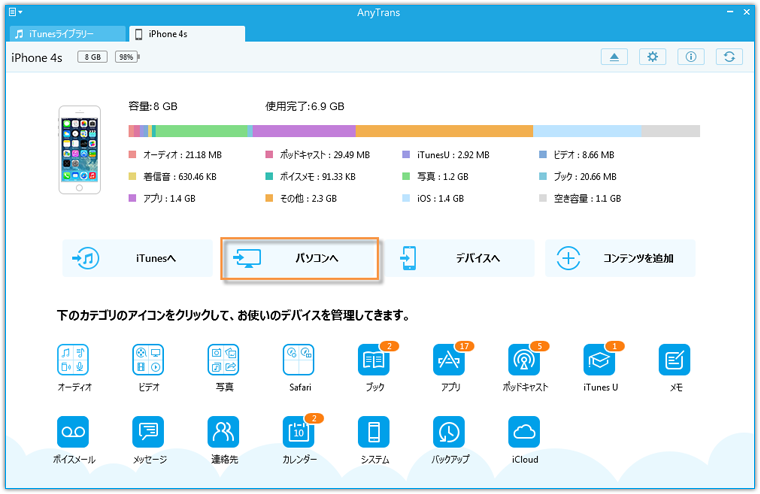Open the 連絡先 contacts category
The width and height of the screenshot is (760, 494).
pos(223,432)
